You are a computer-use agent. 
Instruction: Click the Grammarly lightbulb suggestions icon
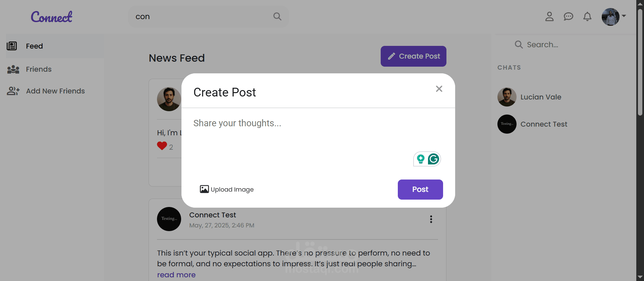pyautogui.click(x=421, y=159)
